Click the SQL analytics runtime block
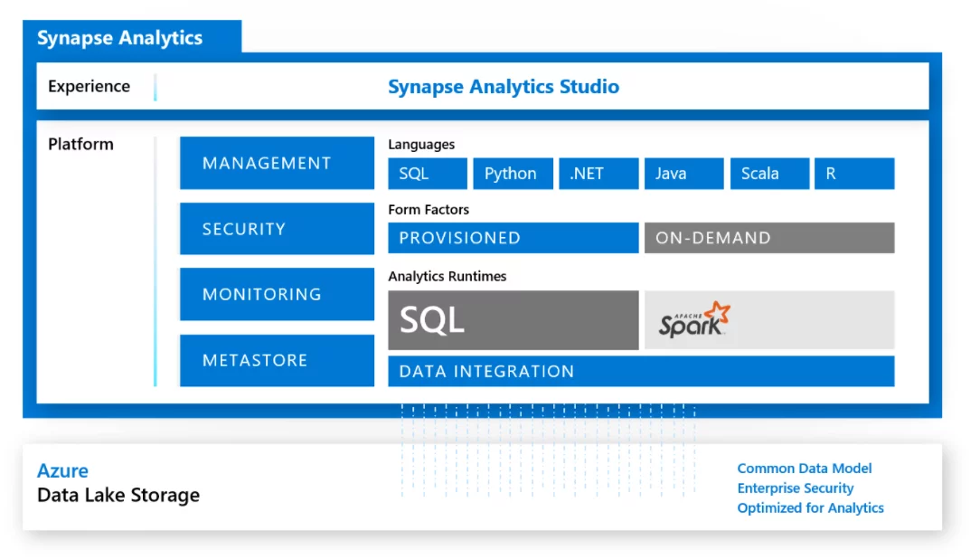Image resolution: width=980 pixels, height=559 pixels. click(514, 319)
